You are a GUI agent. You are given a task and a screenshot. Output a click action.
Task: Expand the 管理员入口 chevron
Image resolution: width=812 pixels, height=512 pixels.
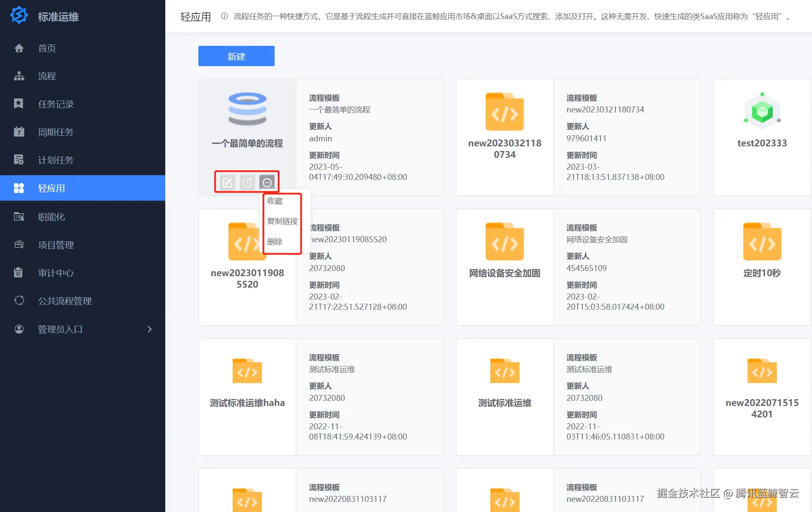(149, 329)
